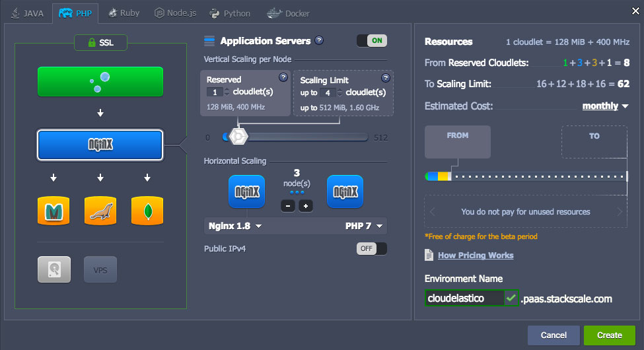Click the 'You do not pay for unused resources' text
644x350 pixels.
526,211
